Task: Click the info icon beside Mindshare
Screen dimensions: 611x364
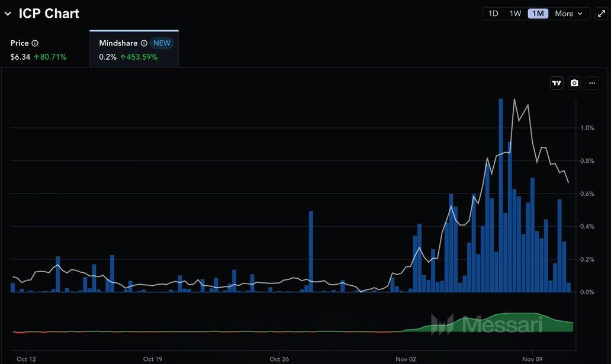Action: (144, 43)
